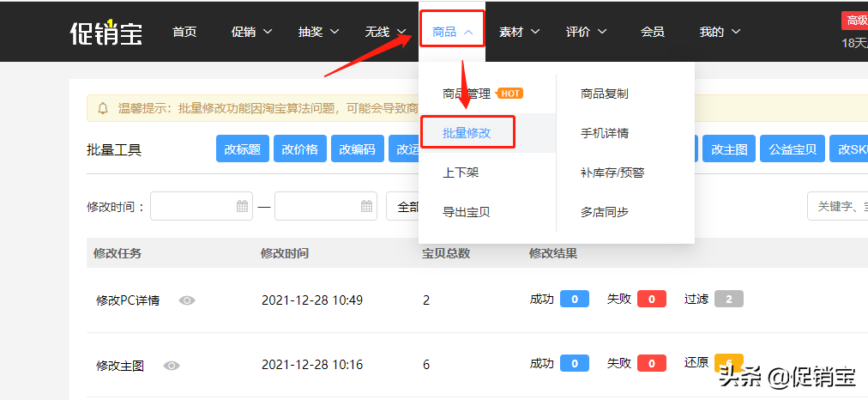Open 导出宝贝 from the menu
This screenshot has height=400, width=868.
coord(466,212)
